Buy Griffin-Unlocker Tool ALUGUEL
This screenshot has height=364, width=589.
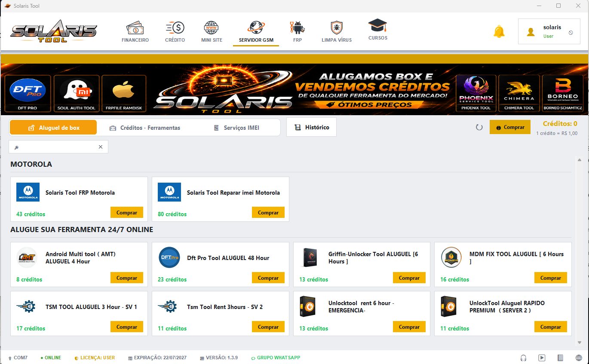[409, 278]
